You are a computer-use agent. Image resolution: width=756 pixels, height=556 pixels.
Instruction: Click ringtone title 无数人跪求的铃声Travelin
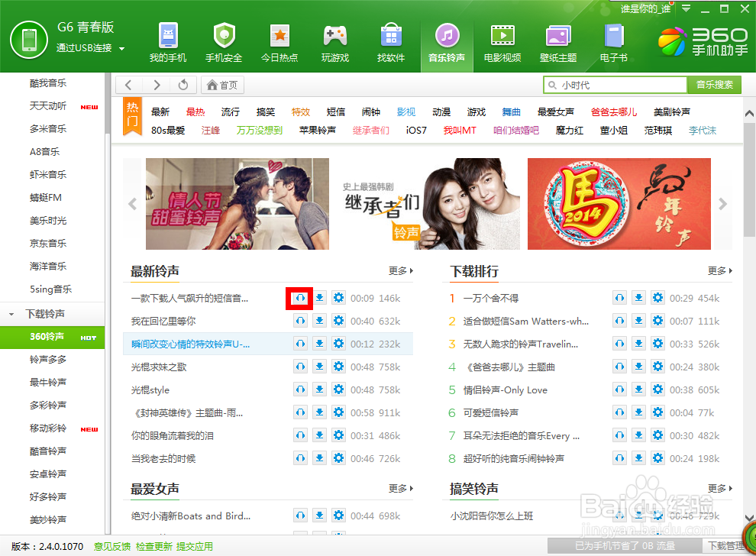pyautogui.click(x=520, y=344)
